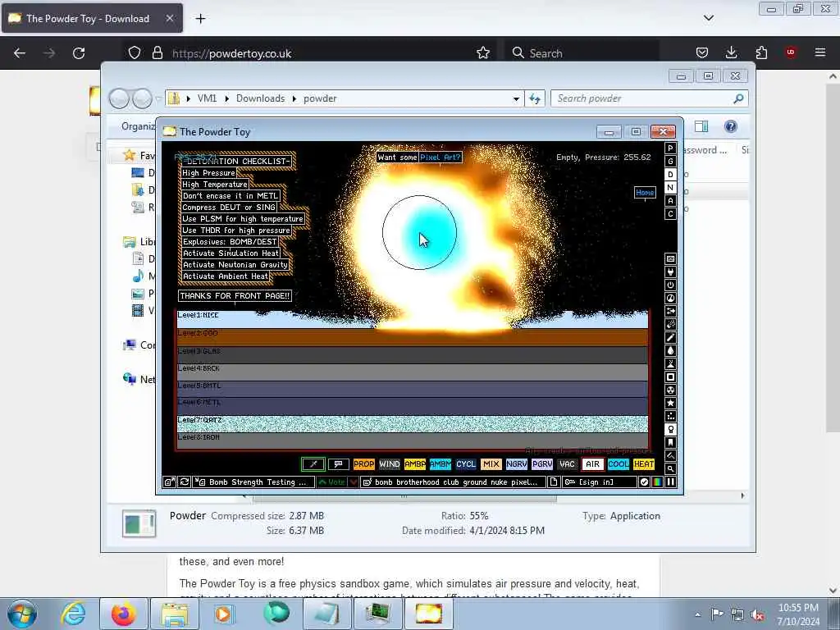
Task: Toggle the C console option
Action: [x=670, y=214]
